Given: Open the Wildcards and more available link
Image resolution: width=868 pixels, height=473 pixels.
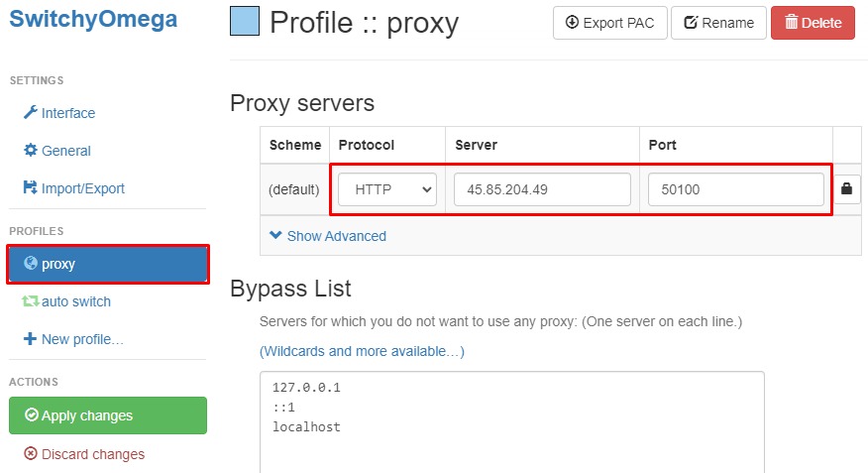Looking at the screenshot, I should click(x=362, y=351).
